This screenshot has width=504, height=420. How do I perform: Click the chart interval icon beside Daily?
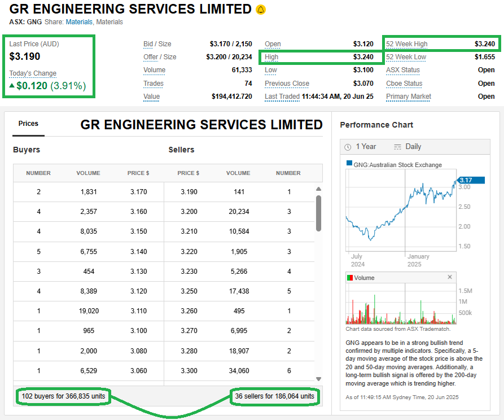click(397, 147)
